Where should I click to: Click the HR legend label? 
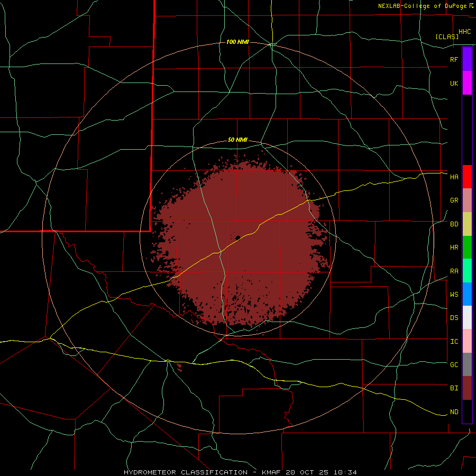click(454, 248)
